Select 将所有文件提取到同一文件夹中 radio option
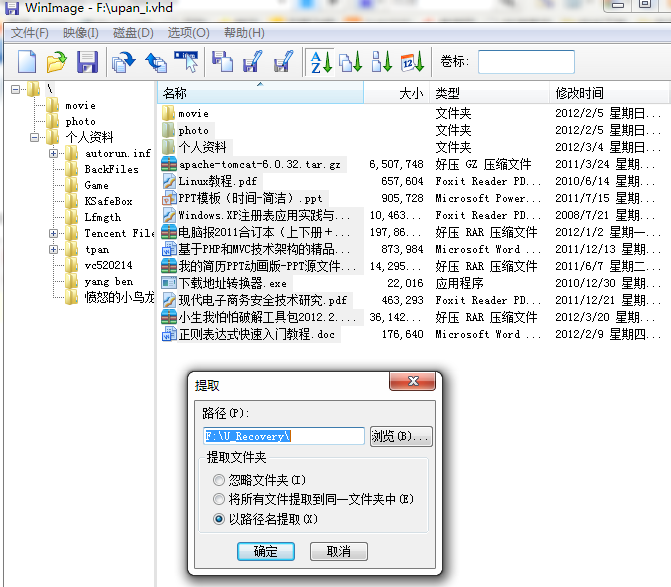Image resolution: width=671 pixels, height=587 pixels. [x=219, y=499]
